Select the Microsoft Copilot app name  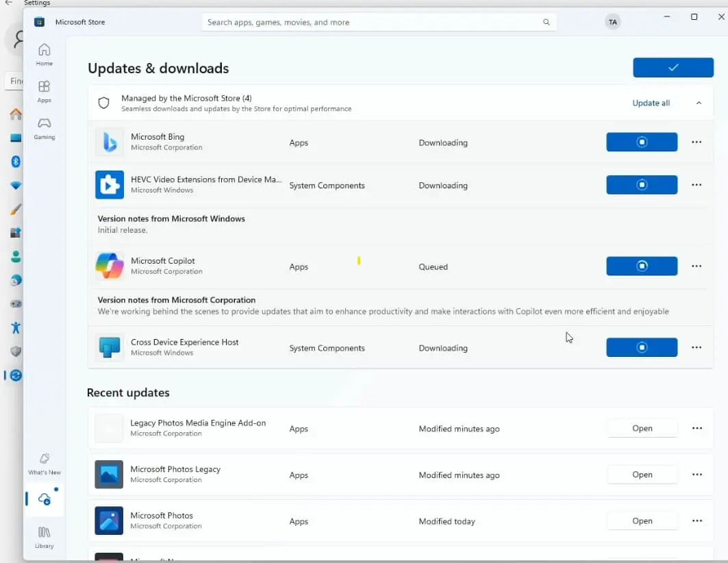[162, 261]
